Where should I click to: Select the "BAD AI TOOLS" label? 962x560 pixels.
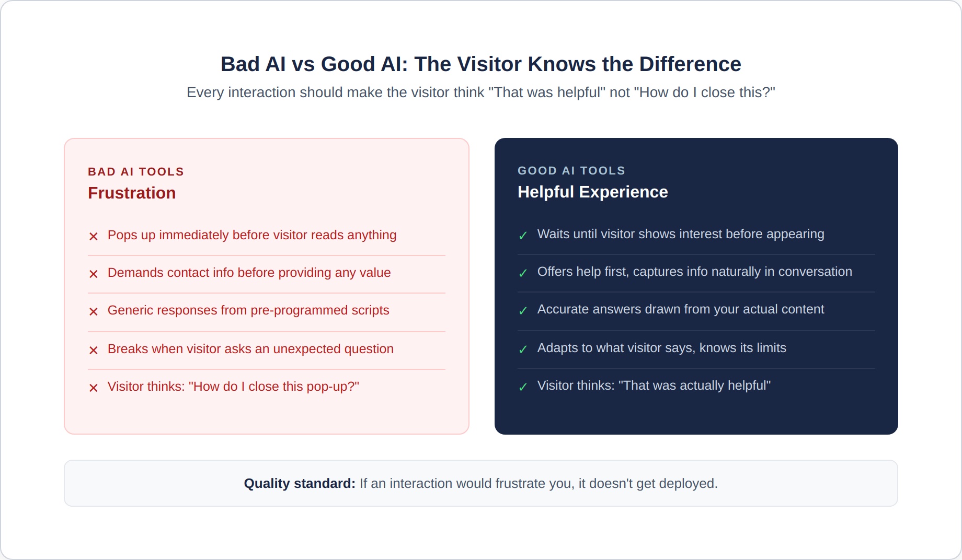coord(136,172)
